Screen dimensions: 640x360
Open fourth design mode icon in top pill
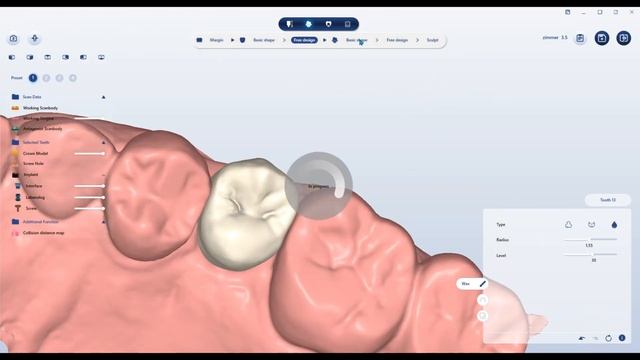coord(347,24)
